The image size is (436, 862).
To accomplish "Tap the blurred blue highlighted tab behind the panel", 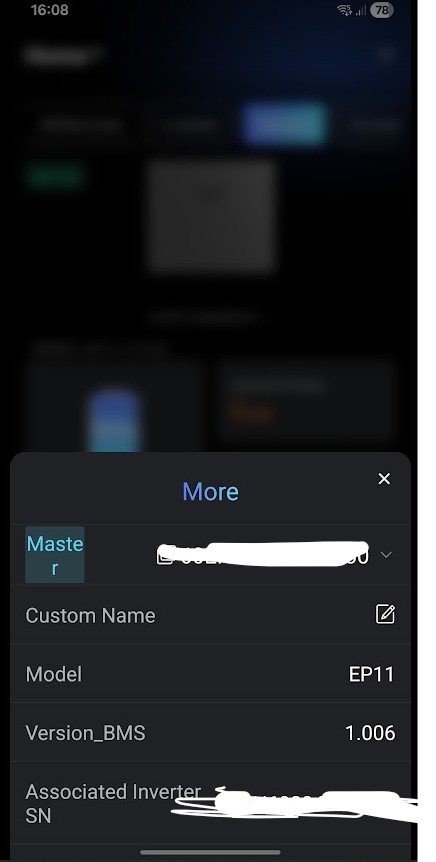I will 284,124.
